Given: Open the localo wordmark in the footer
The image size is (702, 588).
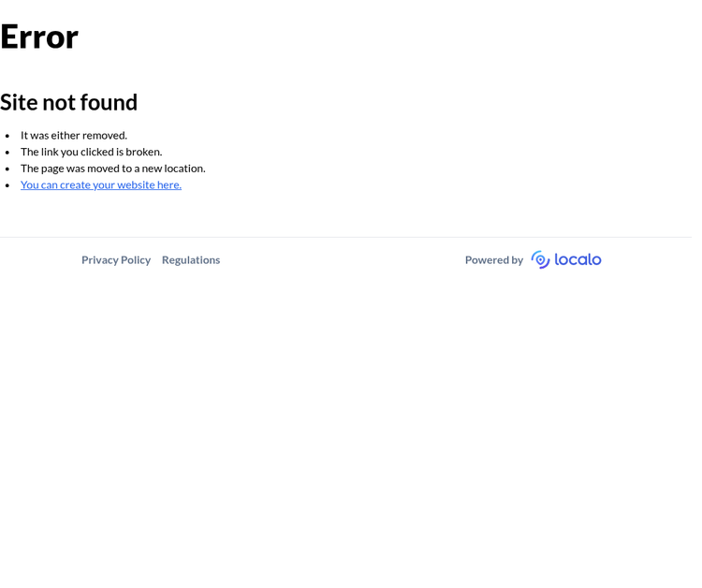Looking at the screenshot, I should pyautogui.click(x=578, y=259).
